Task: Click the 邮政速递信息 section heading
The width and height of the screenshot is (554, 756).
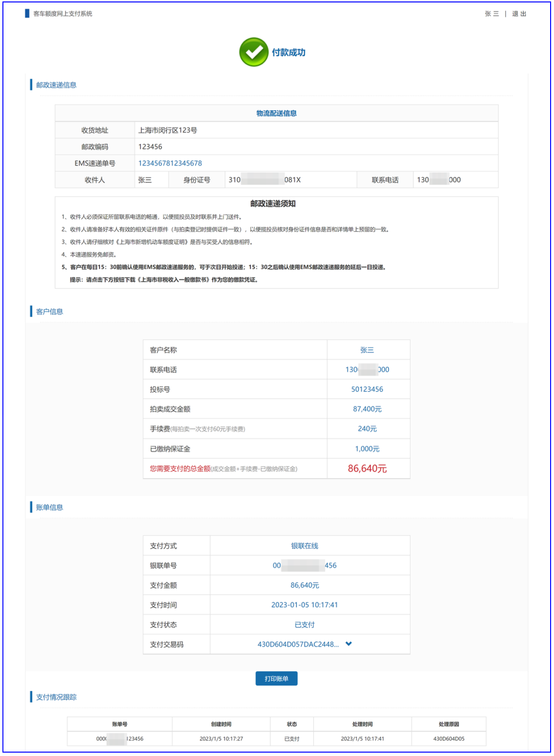Action: pos(56,85)
